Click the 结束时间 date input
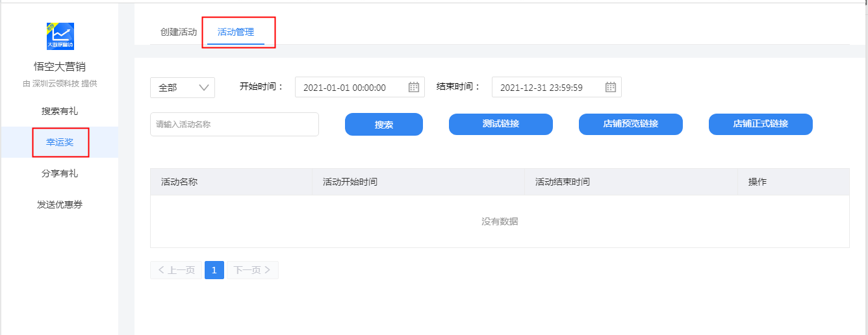868x335 pixels. point(557,87)
